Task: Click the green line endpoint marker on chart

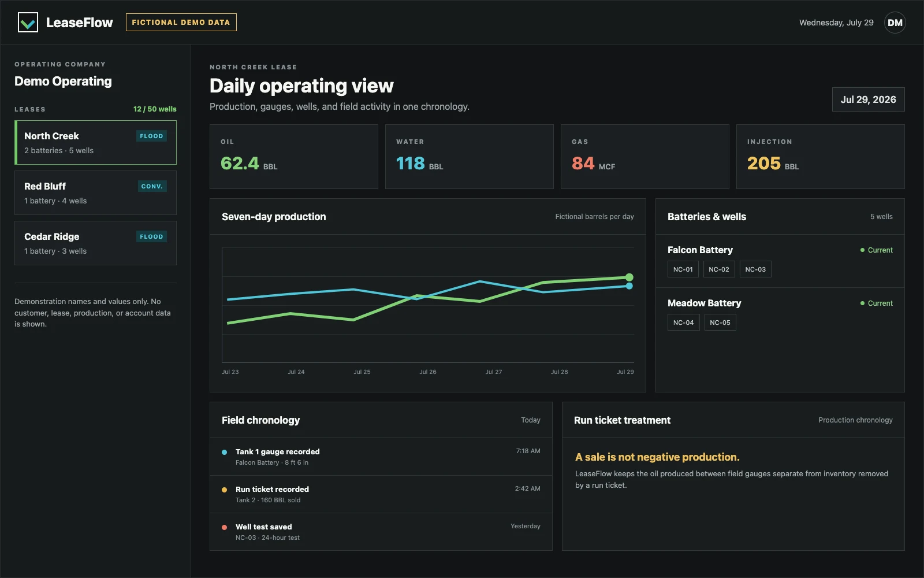Action: (x=629, y=277)
